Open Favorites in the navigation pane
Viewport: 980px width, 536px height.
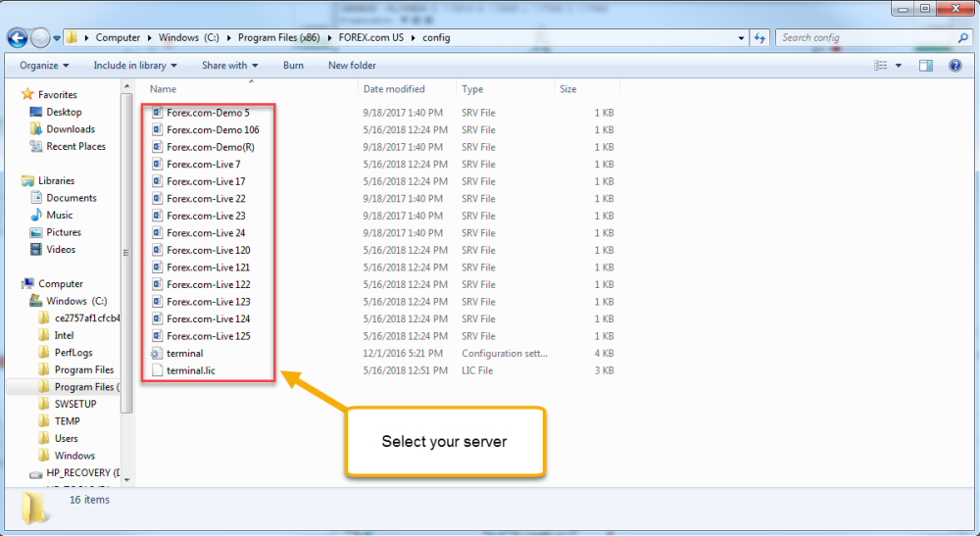[58, 95]
